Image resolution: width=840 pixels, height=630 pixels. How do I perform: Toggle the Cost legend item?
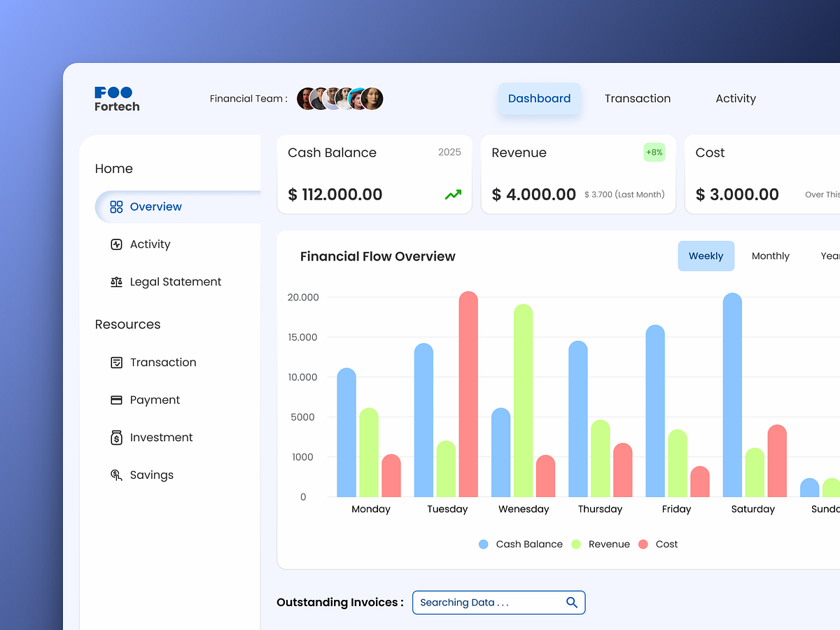(x=658, y=544)
